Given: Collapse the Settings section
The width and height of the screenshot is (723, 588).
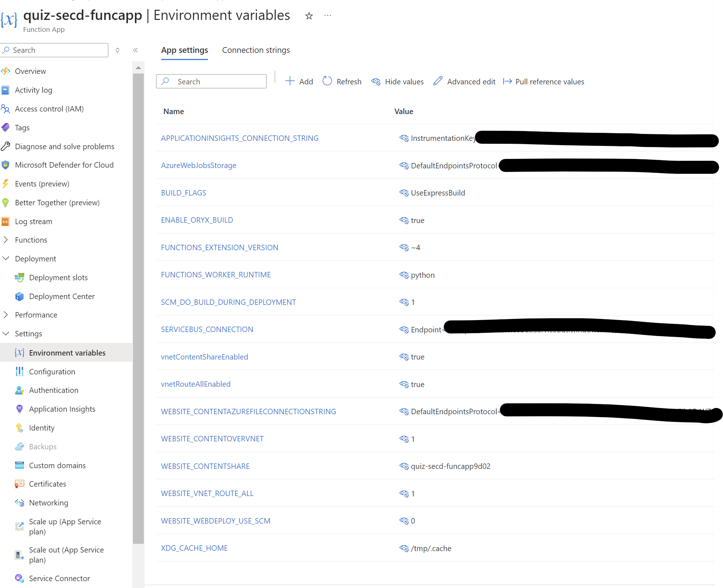Looking at the screenshot, I should (6, 333).
